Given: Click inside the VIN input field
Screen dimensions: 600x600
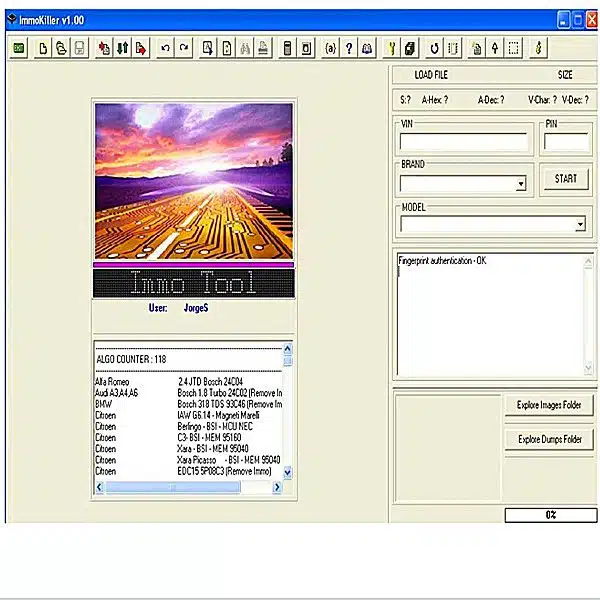Looking at the screenshot, I should (x=464, y=142).
